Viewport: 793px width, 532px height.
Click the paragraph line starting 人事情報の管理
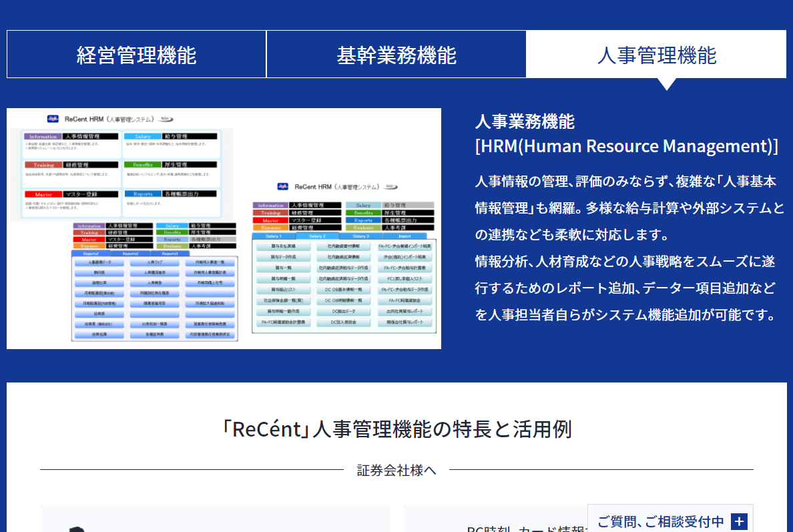coord(625,182)
